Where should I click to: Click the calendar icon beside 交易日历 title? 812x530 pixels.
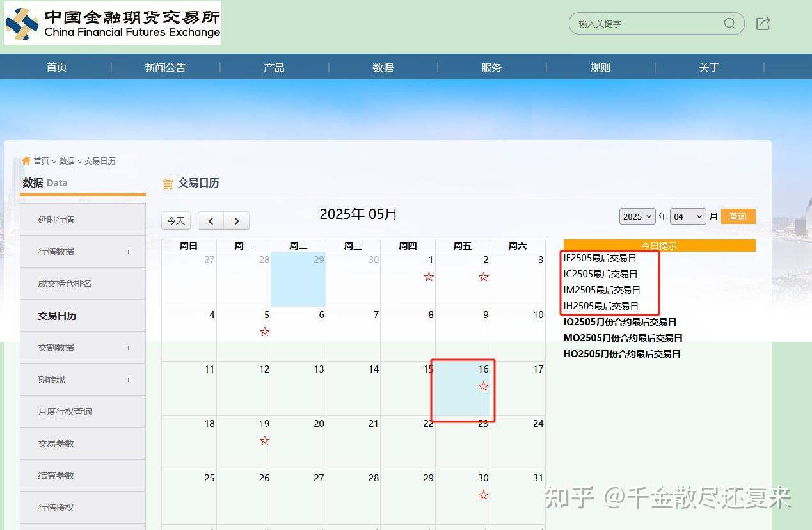[x=168, y=184]
